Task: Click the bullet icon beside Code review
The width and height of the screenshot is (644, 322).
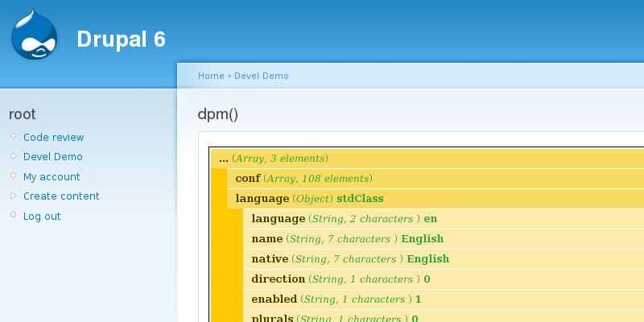Action: 13,137
